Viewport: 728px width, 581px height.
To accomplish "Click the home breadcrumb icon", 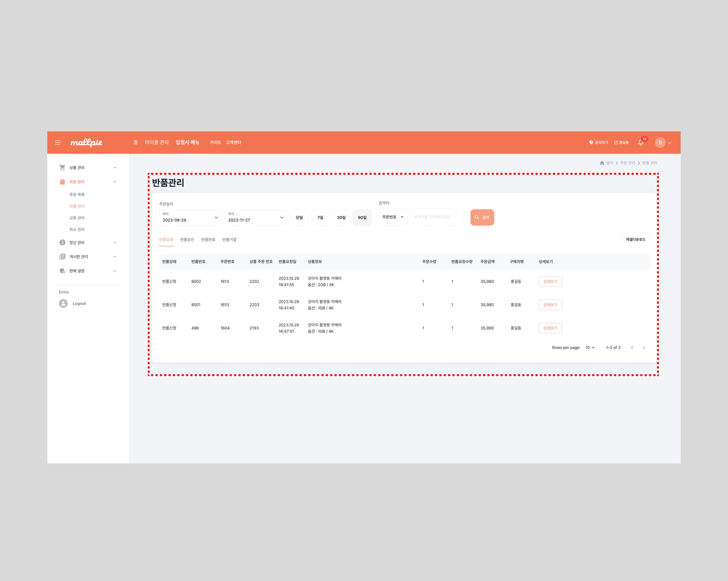I will (602, 163).
